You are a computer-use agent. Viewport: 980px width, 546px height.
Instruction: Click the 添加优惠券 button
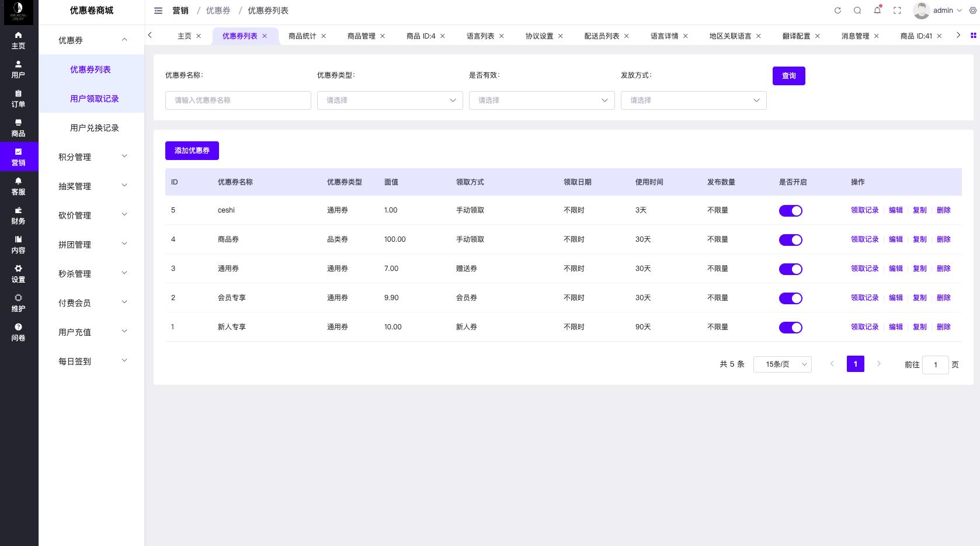192,151
